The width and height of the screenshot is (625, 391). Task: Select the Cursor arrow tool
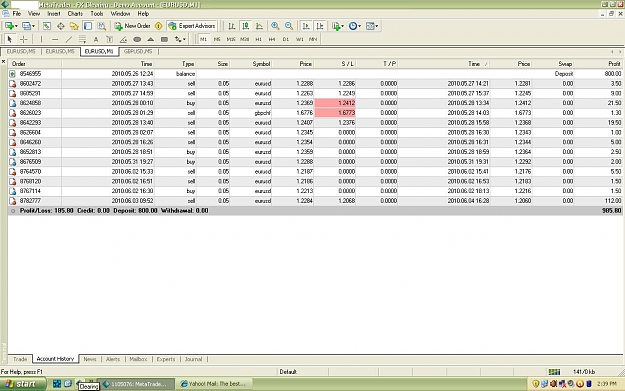10,39
